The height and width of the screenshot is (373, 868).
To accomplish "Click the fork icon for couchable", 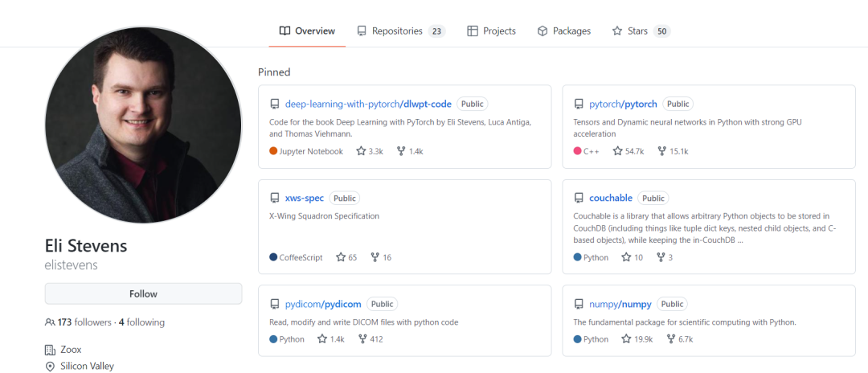I will tap(661, 257).
